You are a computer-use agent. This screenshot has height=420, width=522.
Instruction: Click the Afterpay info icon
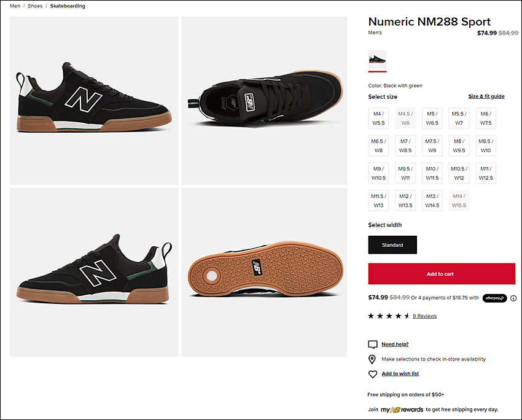(513, 298)
